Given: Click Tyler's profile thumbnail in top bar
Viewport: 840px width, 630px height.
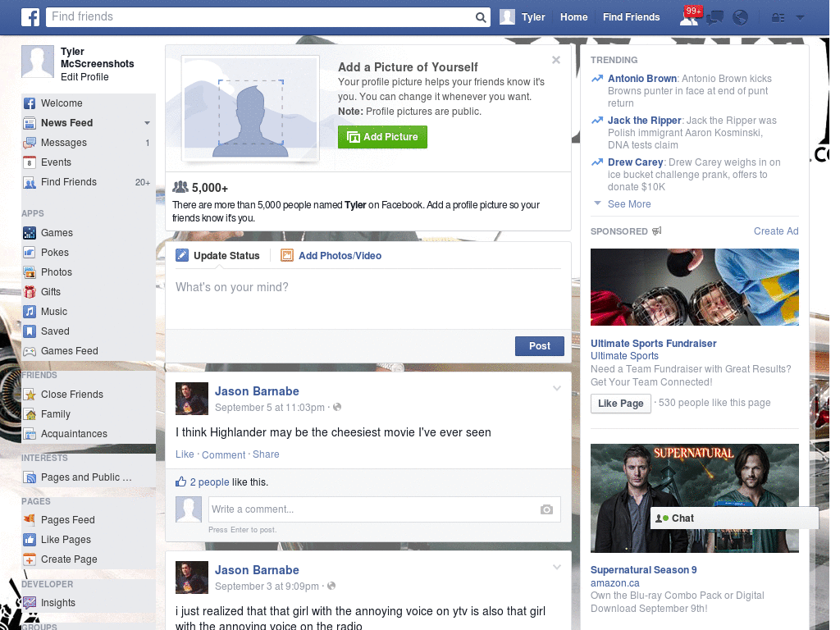Looking at the screenshot, I should 507,17.
